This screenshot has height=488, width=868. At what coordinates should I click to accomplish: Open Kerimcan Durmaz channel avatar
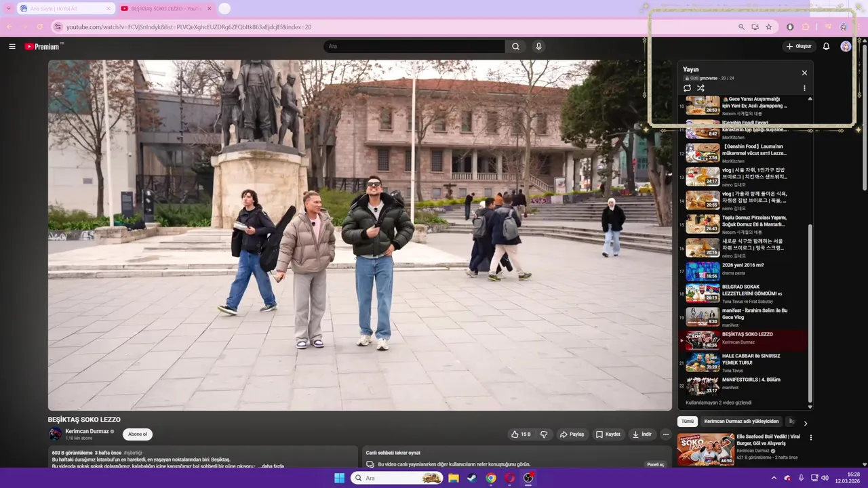pyautogui.click(x=55, y=434)
